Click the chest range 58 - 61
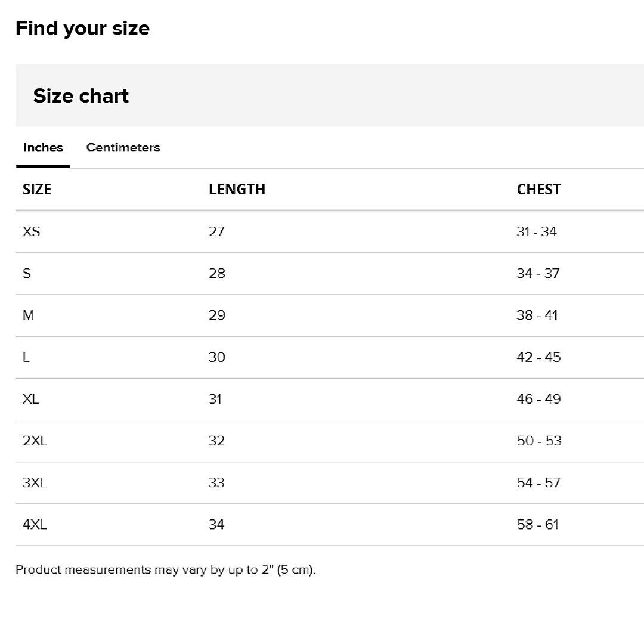The height and width of the screenshot is (644, 644). coord(537,525)
